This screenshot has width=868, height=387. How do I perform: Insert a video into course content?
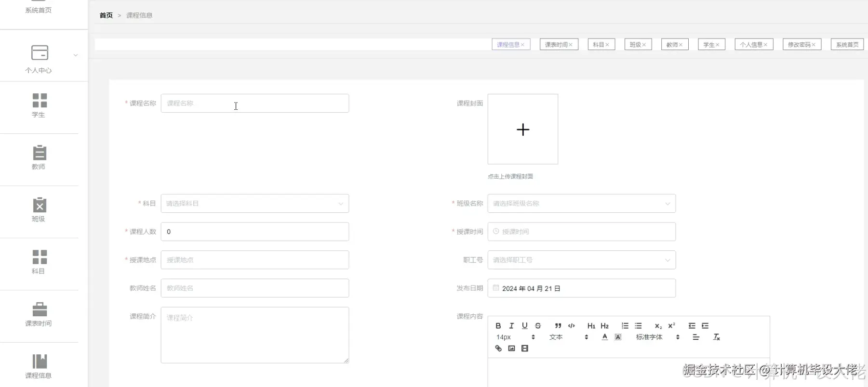click(525, 348)
